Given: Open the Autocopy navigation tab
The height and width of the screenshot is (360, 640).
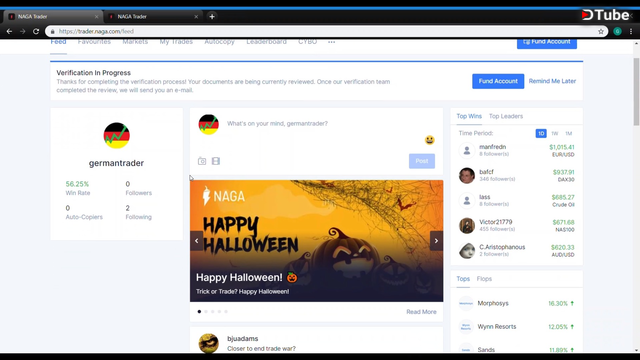Looking at the screenshot, I should coord(220,42).
